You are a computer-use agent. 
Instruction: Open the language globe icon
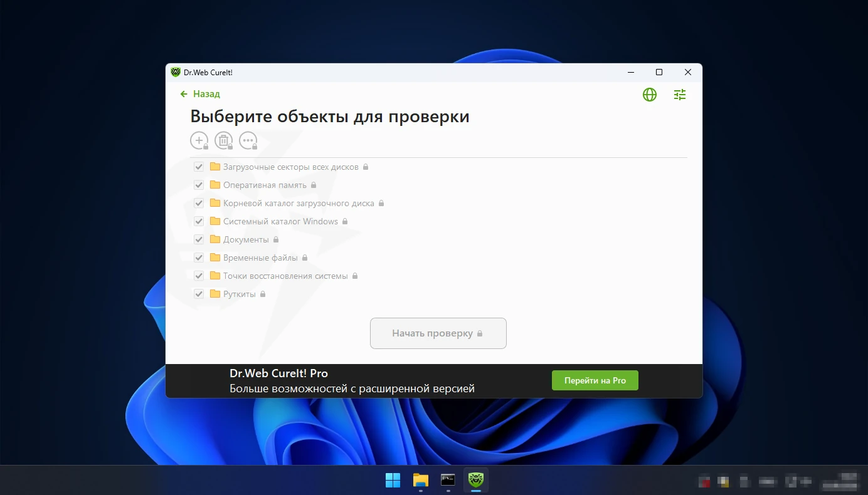(x=650, y=95)
